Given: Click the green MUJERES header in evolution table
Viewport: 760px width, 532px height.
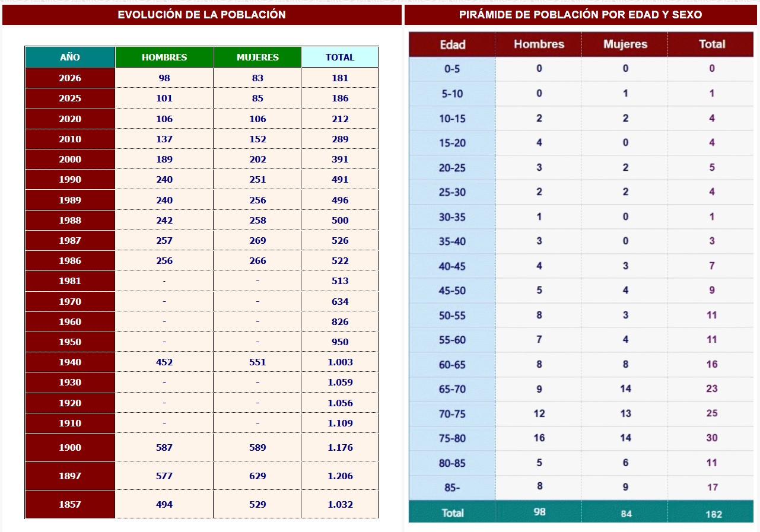Looking at the screenshot, I should coord(257,58).
